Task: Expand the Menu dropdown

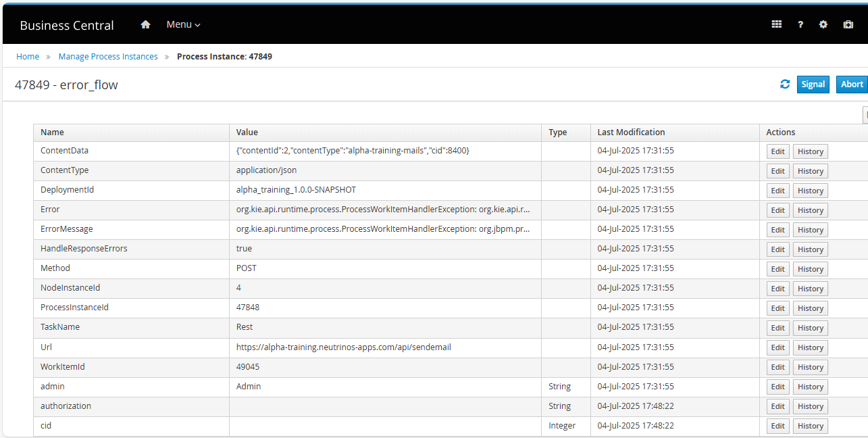Action: click(183, 24)
